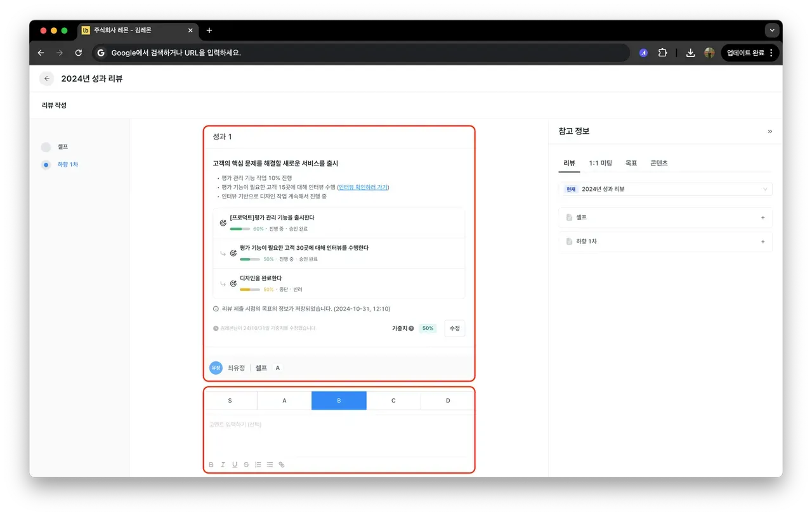Open the 2024년 성과 리뷰 dropdown
812x516 pixels.
click(665, 189)
